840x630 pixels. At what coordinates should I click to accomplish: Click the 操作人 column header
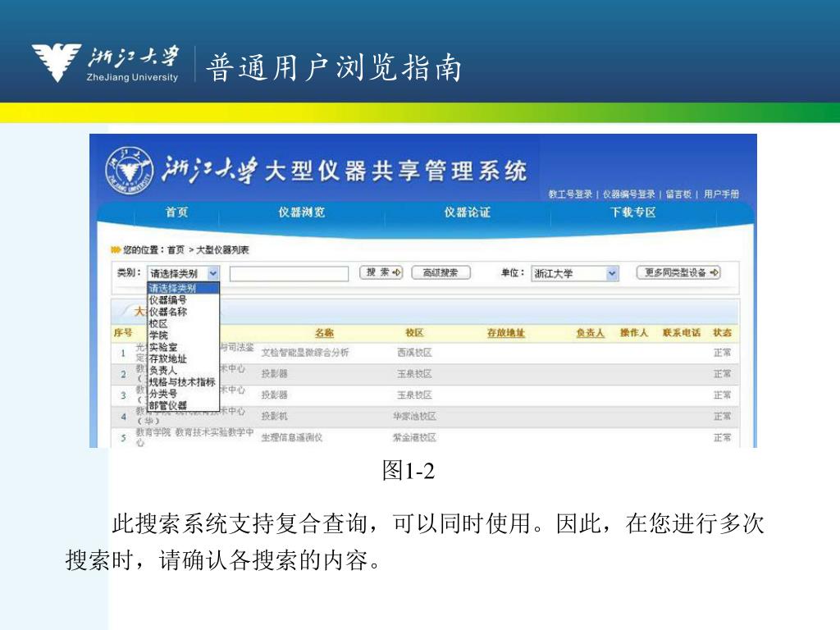634,333
